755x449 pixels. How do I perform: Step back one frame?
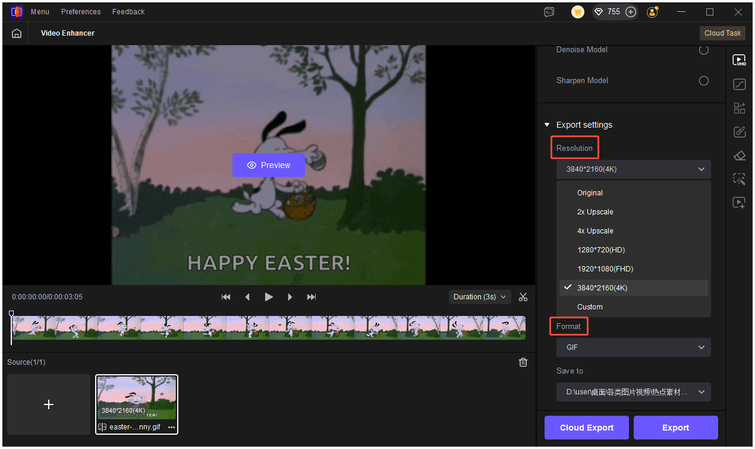(247, 297)
